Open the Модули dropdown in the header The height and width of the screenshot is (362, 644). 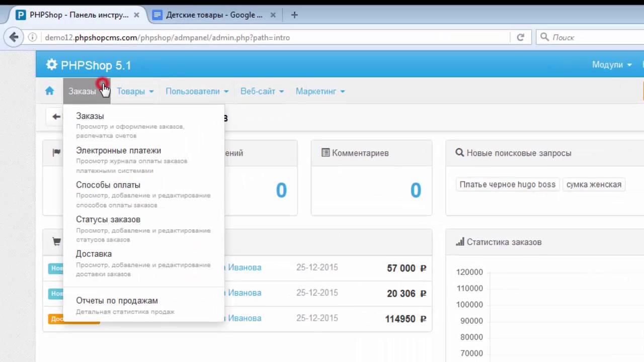[612, 65]
